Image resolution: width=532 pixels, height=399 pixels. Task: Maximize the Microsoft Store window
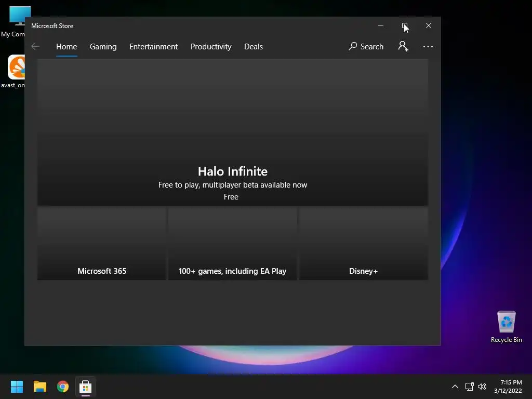click(404, 25)
